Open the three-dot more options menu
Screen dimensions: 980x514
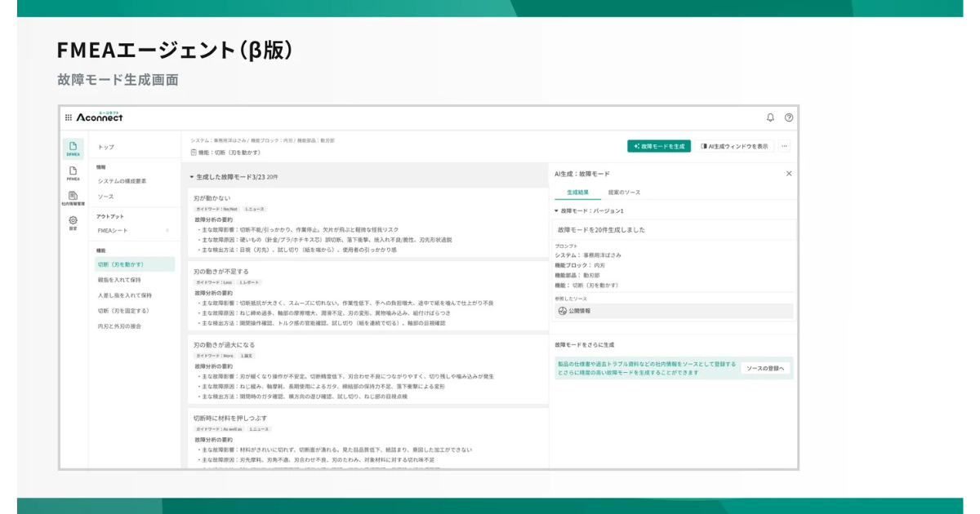click(784, 146)
